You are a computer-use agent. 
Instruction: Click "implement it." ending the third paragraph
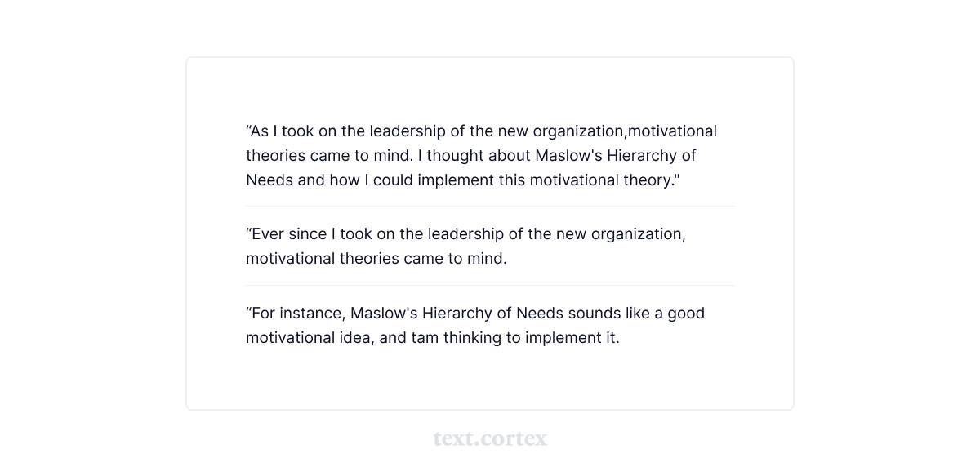pyautogui.click(x=572, y=338)
